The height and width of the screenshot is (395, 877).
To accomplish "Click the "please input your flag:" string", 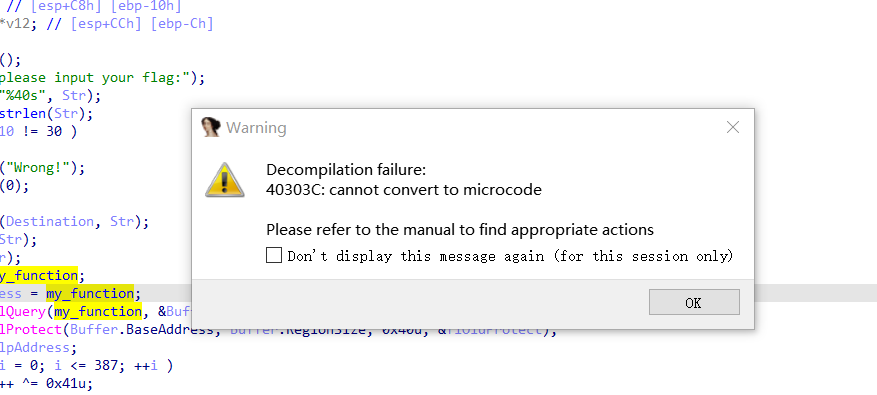I will pos(95,78).
